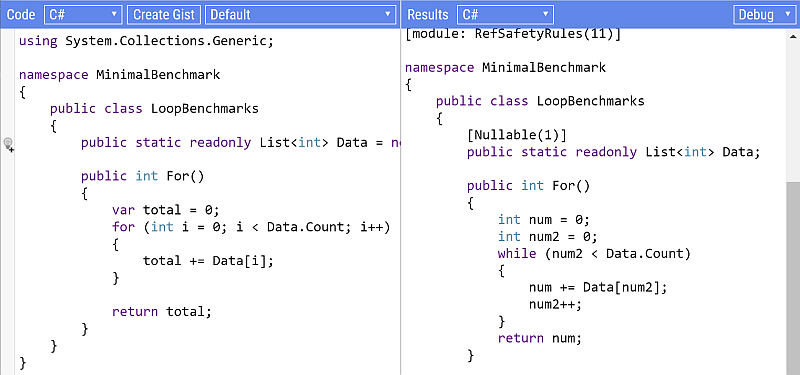Click 'num += Data[num2];' in Results
The width and height of the screenshot is (800, 375).
(x=598, y=287)
